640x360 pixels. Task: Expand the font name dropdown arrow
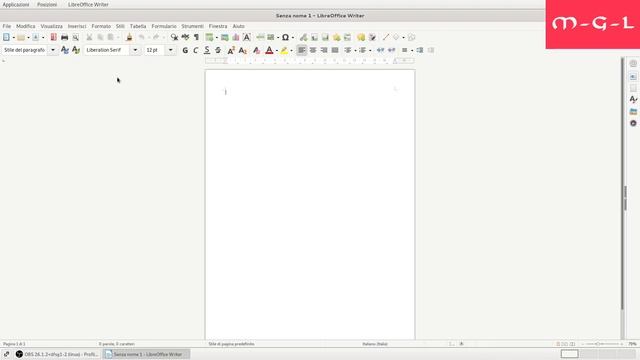[135, 50]
